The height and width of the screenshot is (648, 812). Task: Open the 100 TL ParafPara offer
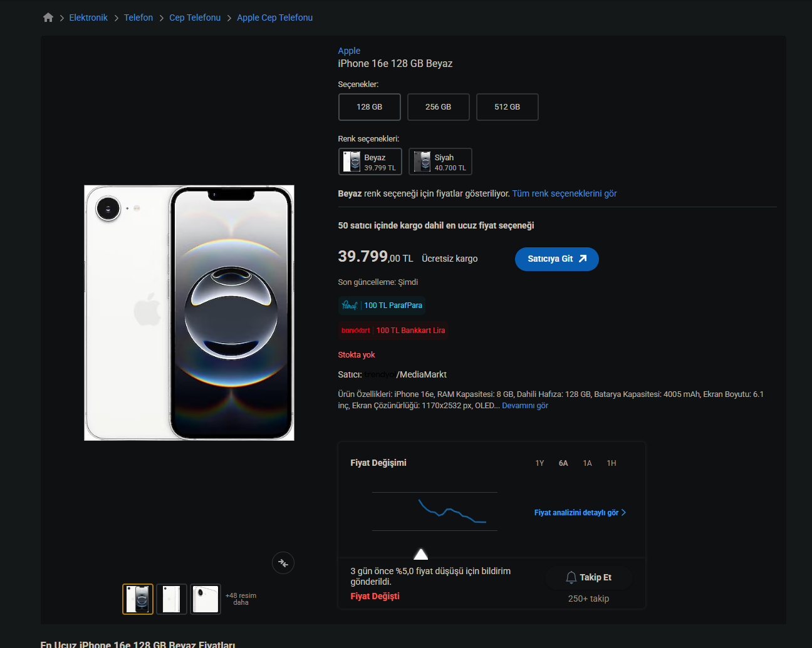point(382,306)
